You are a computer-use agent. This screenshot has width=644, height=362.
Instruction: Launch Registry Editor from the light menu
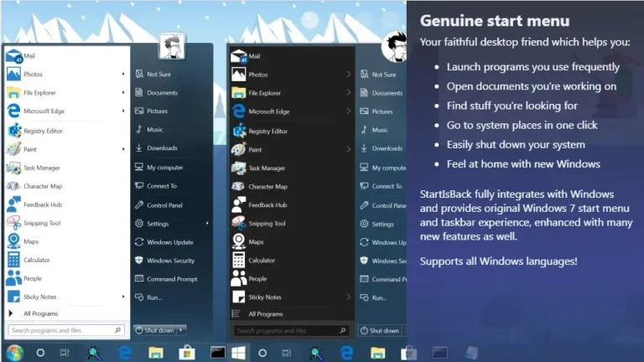click(43, 131)
